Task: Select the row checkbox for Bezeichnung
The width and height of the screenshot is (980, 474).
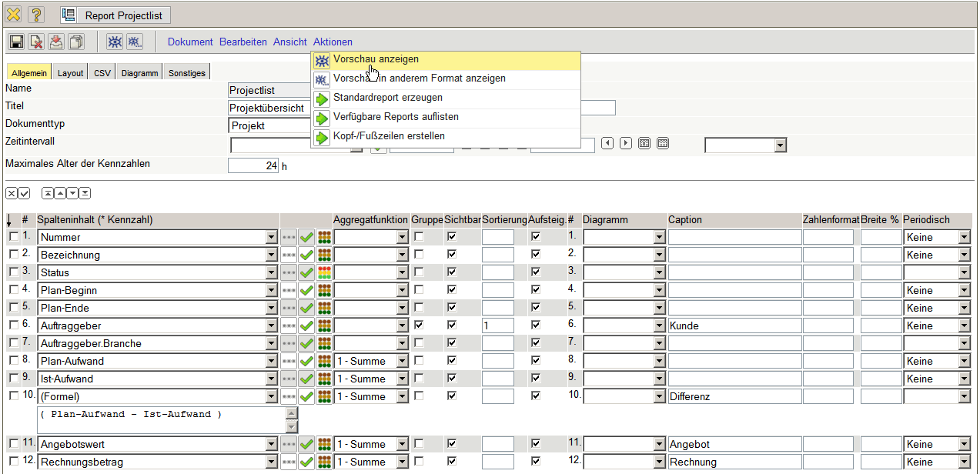Action: pyautogui.click(x=13, y=255)
